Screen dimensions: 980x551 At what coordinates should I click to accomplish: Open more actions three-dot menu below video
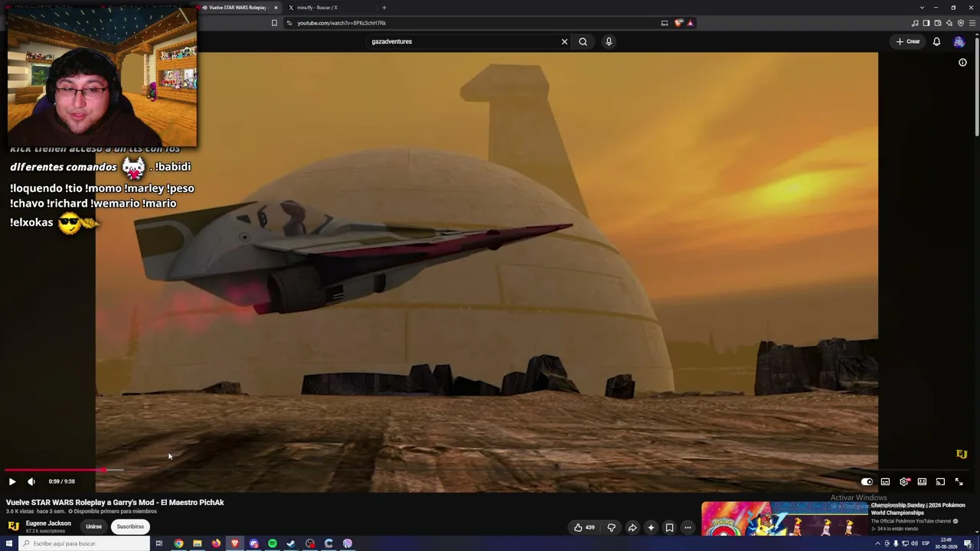688,527
